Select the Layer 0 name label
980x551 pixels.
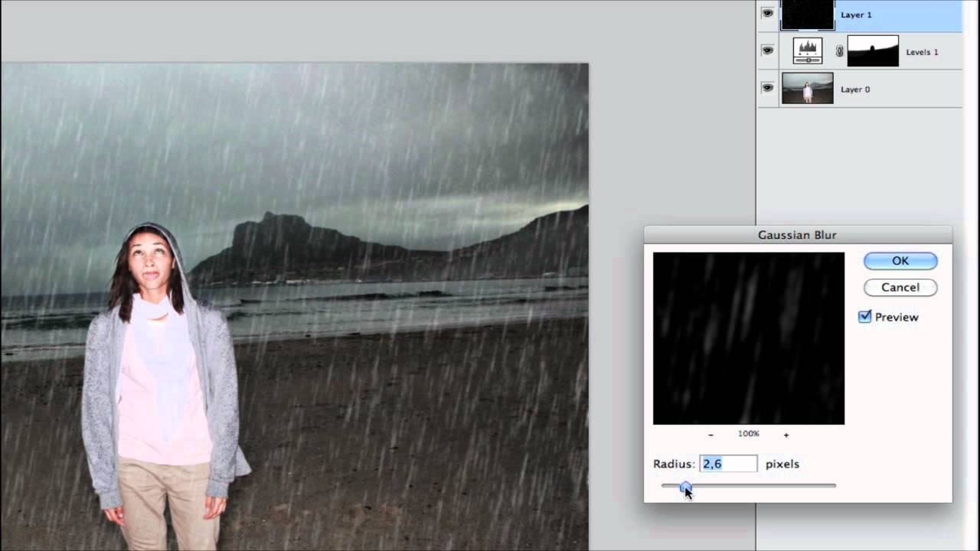tap(855, 90)
